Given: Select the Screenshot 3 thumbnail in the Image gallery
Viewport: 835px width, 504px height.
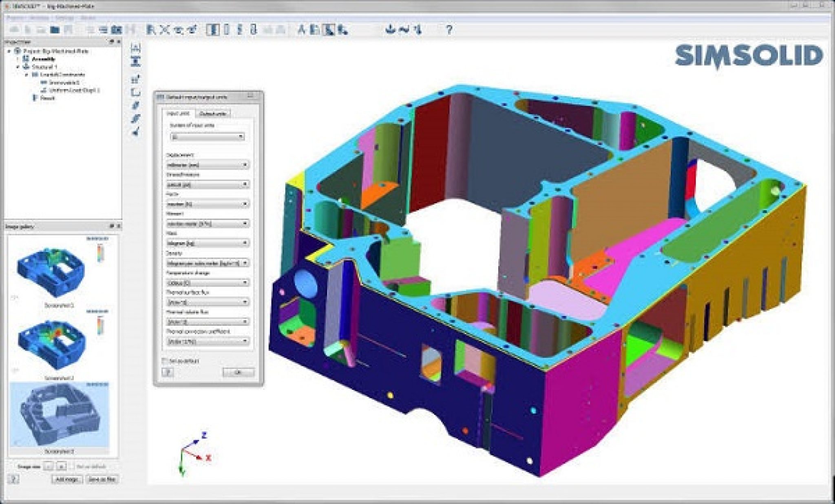Looking at the screenshot, I should point(59,414).
